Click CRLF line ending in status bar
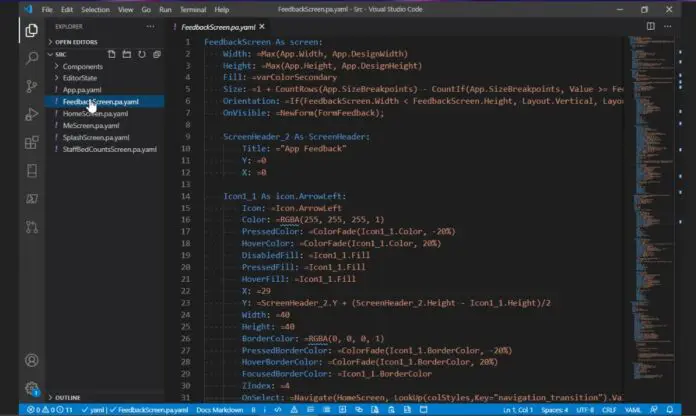Screen dimensions: 696x416 pos(609,410)
